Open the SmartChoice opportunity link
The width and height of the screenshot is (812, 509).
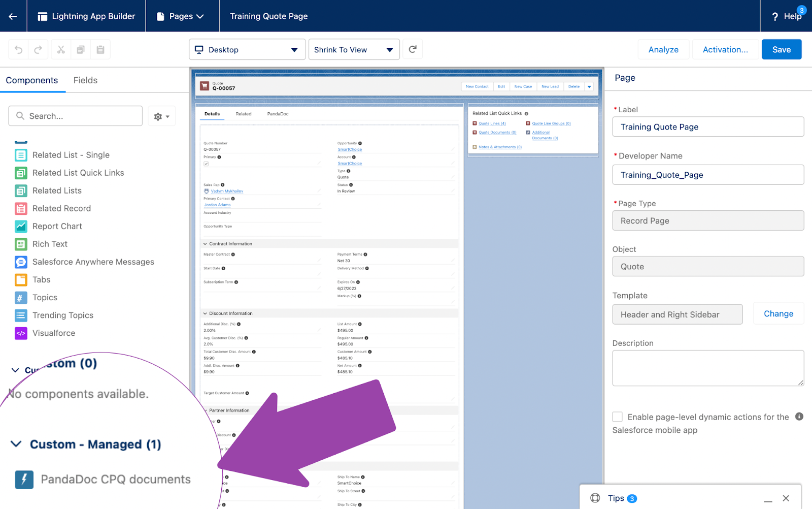pos(350,150)
